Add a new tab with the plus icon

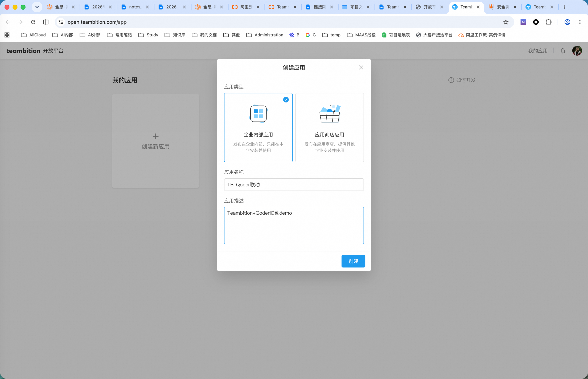click(x=564, y=7)
